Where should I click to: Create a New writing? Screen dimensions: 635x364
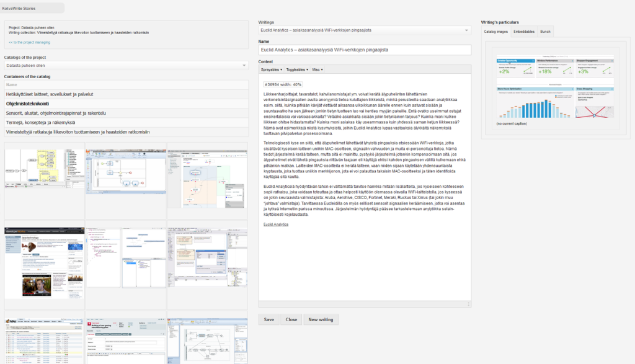click(x=321, y=319)
